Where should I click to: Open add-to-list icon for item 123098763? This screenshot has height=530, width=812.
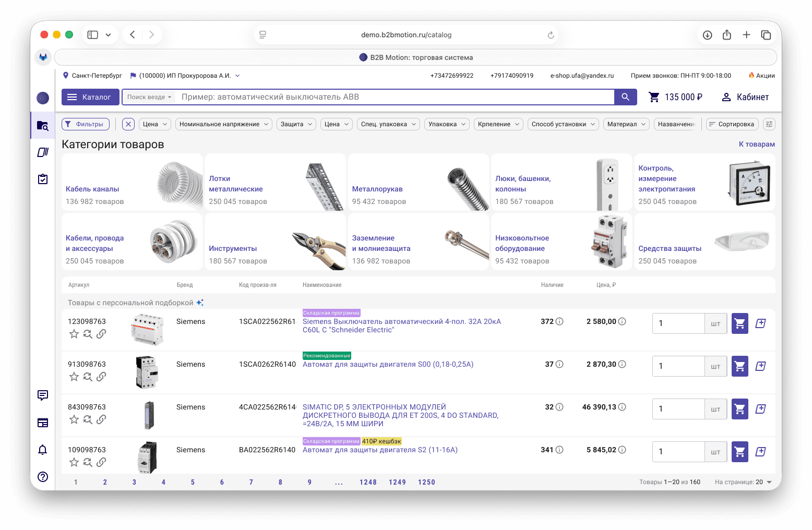tap(761, 323)
